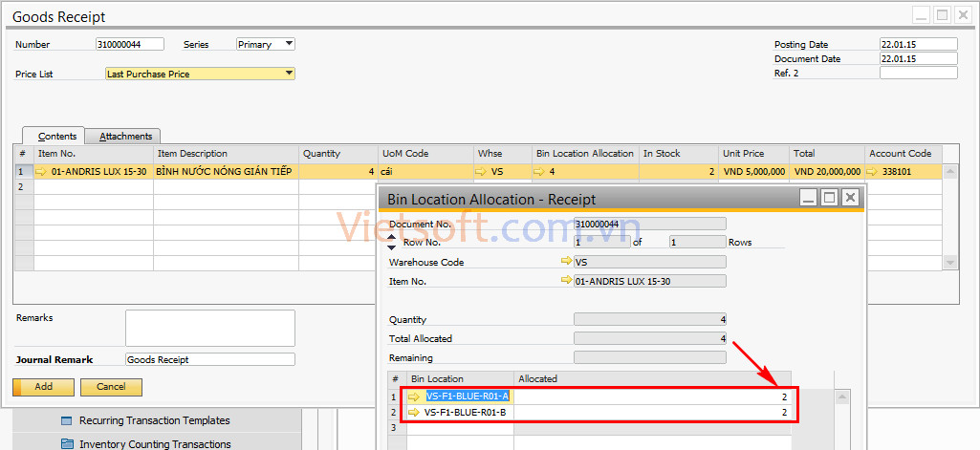Viewport: 980px width, 450px height.
Task: Click the Inventory Counting Transactions folder icon
Action: tap(67, 443)
